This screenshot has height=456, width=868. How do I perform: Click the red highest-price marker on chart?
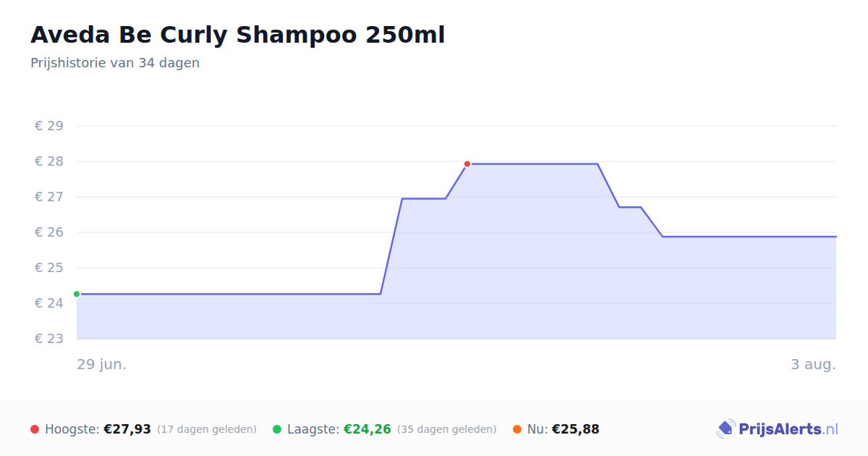pos(467,164)
